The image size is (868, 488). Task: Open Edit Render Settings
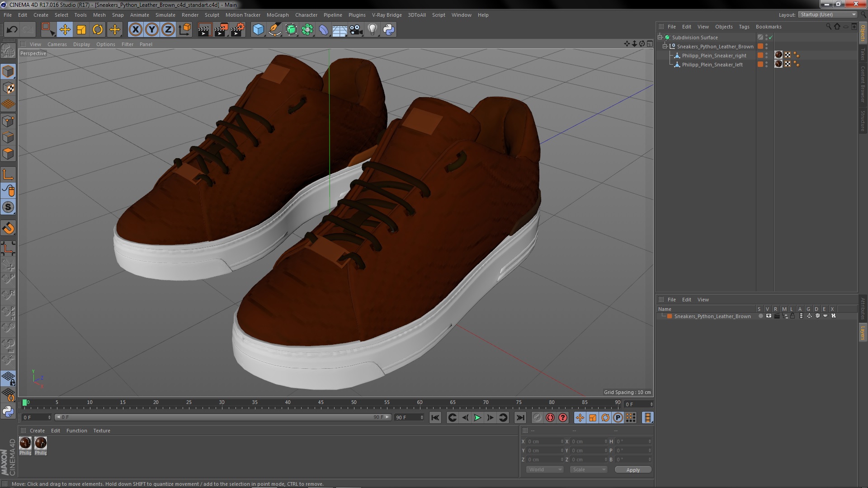pos(238,30)
